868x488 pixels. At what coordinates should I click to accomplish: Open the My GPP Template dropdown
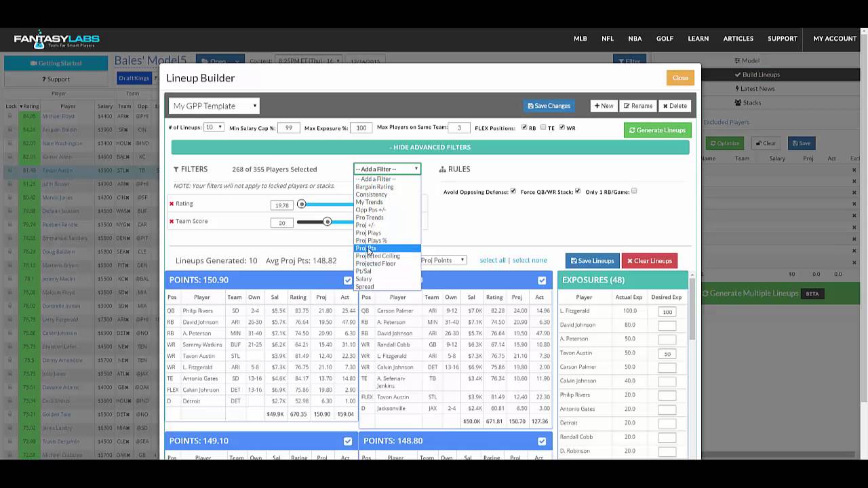(214, 106)
